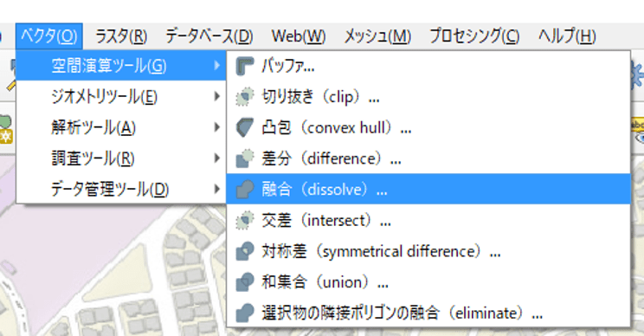Open the ラスタ(R) menu
The width and height of the screenshot is (644, 336).
tap(121, 36)
